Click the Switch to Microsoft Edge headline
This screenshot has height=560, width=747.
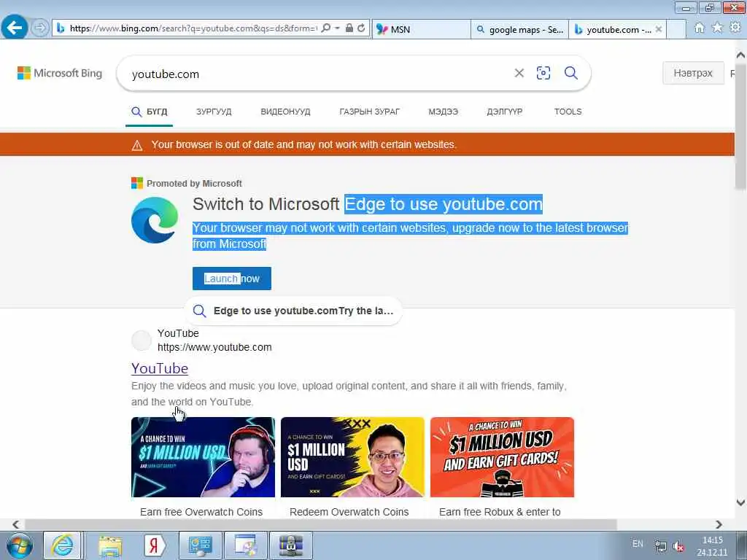tap(368, 204)
